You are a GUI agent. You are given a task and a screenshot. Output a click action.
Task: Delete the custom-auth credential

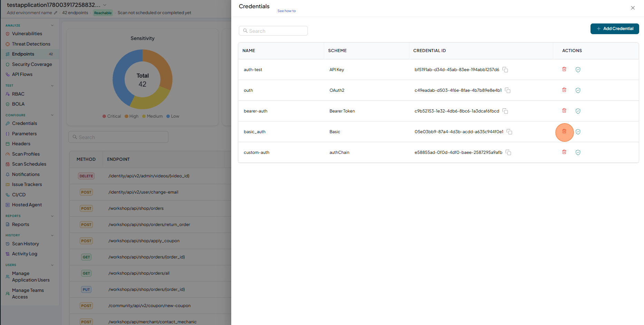click(564, 152)
